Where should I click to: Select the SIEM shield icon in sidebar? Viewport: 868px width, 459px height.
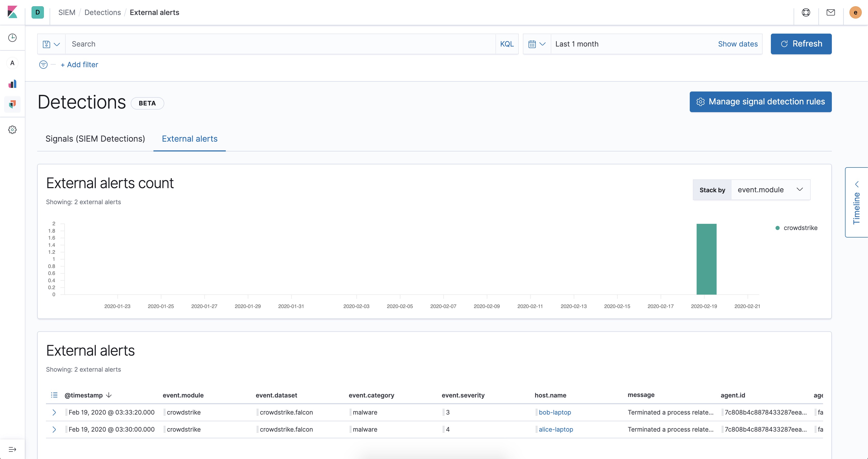(12, 104)
